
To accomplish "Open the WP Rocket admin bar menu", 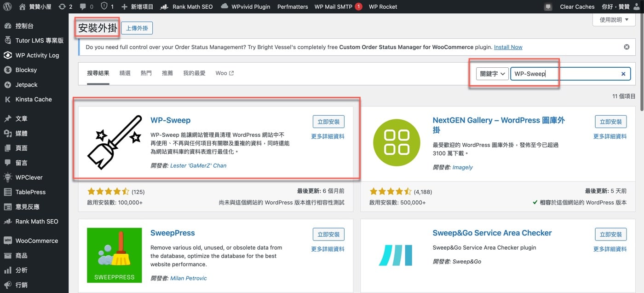I will [383, 7].
